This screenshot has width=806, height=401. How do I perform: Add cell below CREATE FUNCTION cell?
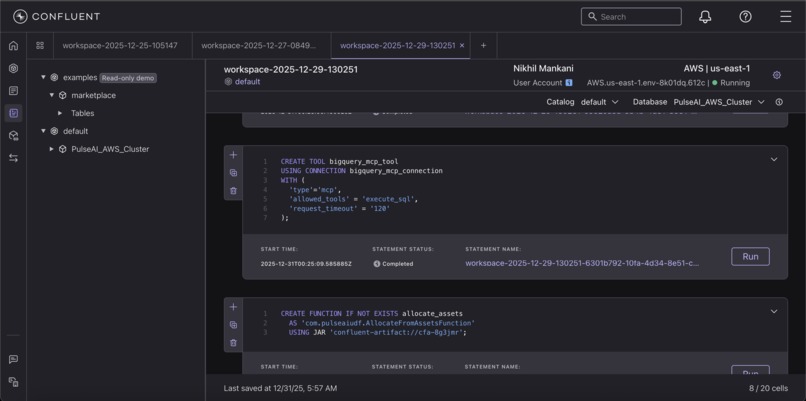[x=233, y=307]
